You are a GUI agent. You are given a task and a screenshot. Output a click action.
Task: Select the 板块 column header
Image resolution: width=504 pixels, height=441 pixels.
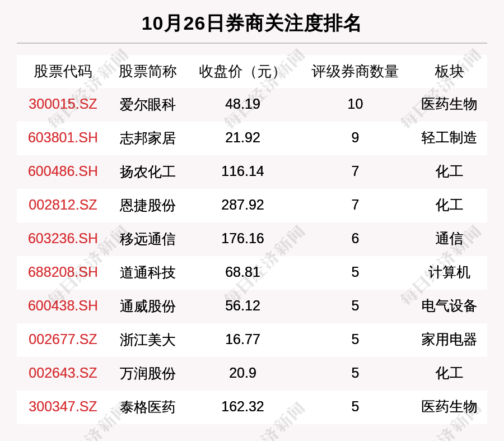tap(449, 71)
